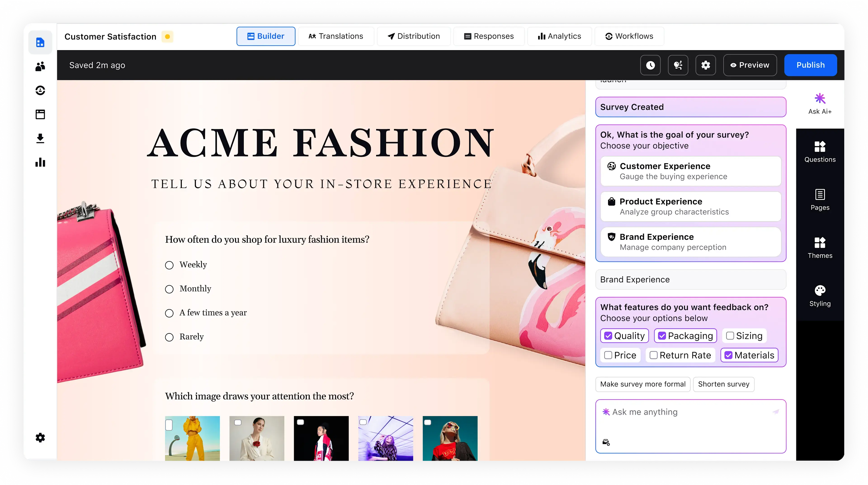Open the Themes panel
The width and height of the screenshot is (868, 485).
pos(819,248)
